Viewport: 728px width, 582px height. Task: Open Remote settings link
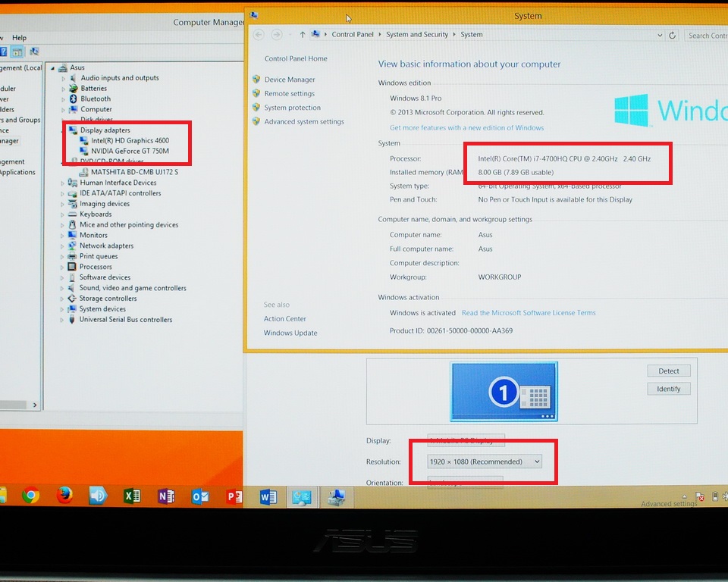289,93
